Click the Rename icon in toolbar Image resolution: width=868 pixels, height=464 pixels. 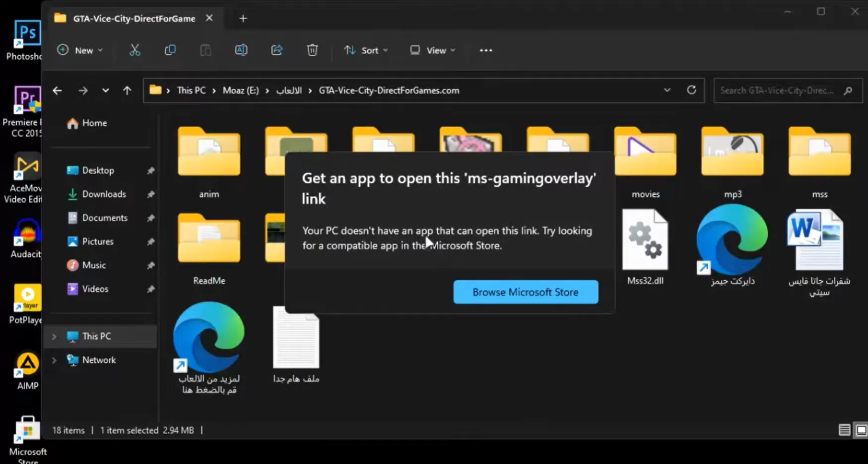pos(241,50)
